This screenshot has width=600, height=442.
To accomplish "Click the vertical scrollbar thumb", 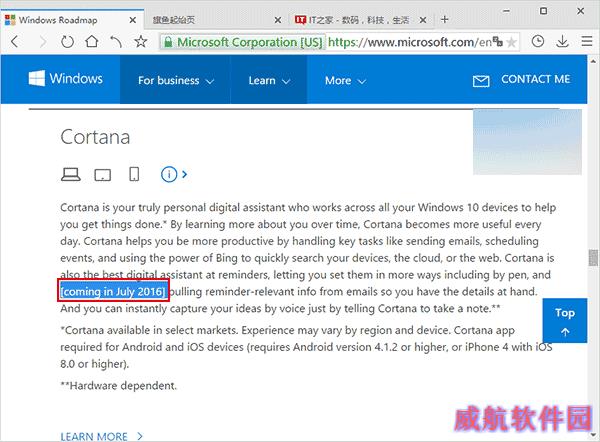I will [x=593, y=258].
